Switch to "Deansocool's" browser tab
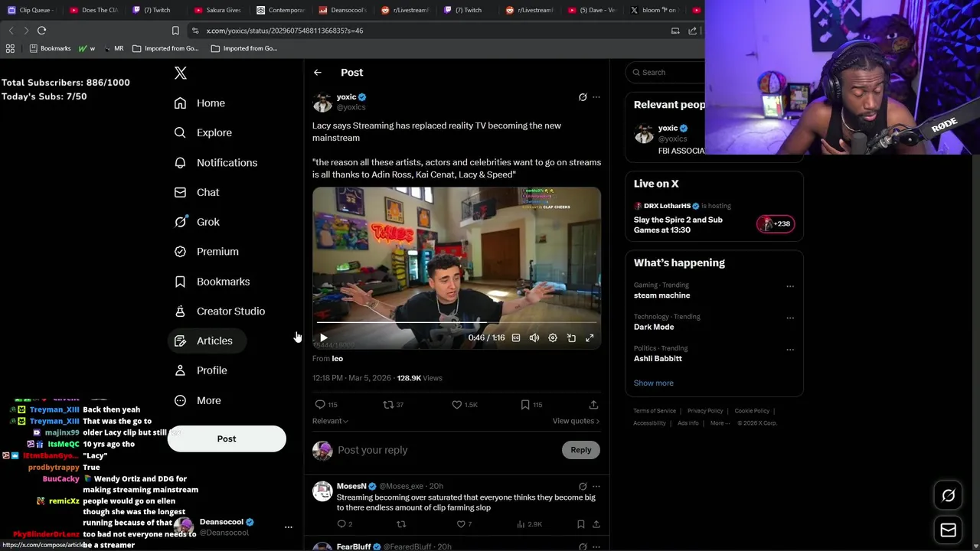 (342, 10)
